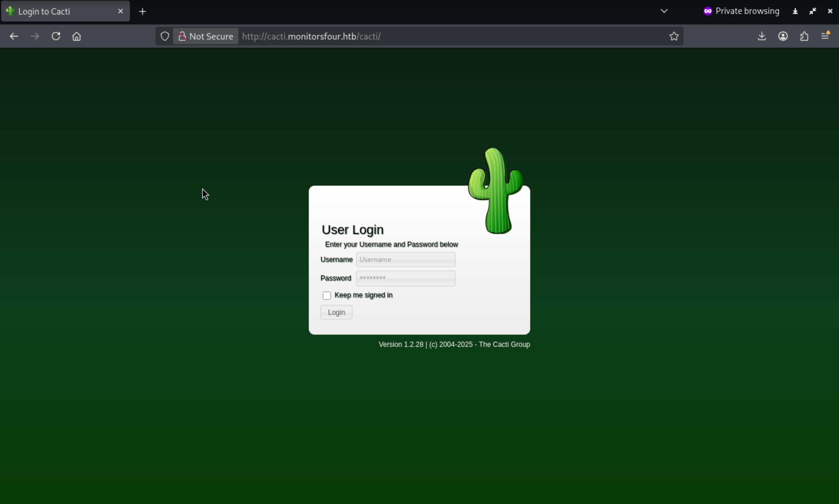Viewport: 839px width, 504px height.
Task: Enable Keep me signed in checkbox
Action: [327, 295]
